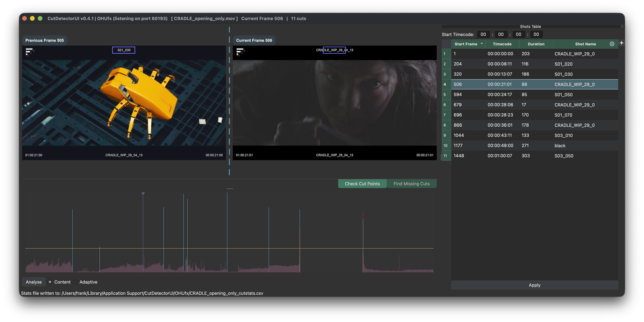Switch to Check Cut Points tab
Image resolution: width=644 pixels, height=322 pixels.
click(x=362, y=183)
